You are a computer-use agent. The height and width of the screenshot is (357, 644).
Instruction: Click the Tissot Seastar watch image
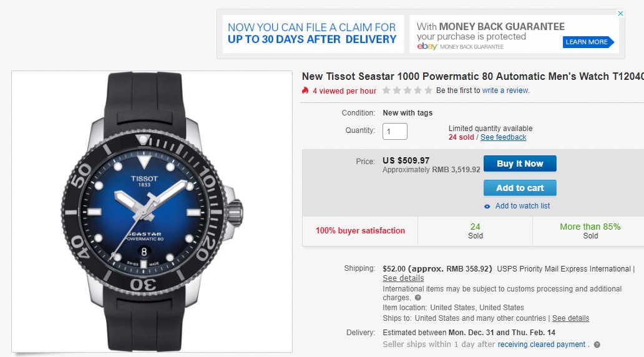point(152,211)
